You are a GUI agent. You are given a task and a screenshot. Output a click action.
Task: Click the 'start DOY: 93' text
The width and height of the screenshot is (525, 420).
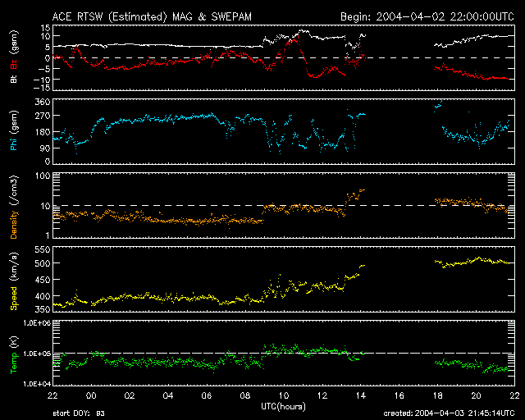[79, 413]
